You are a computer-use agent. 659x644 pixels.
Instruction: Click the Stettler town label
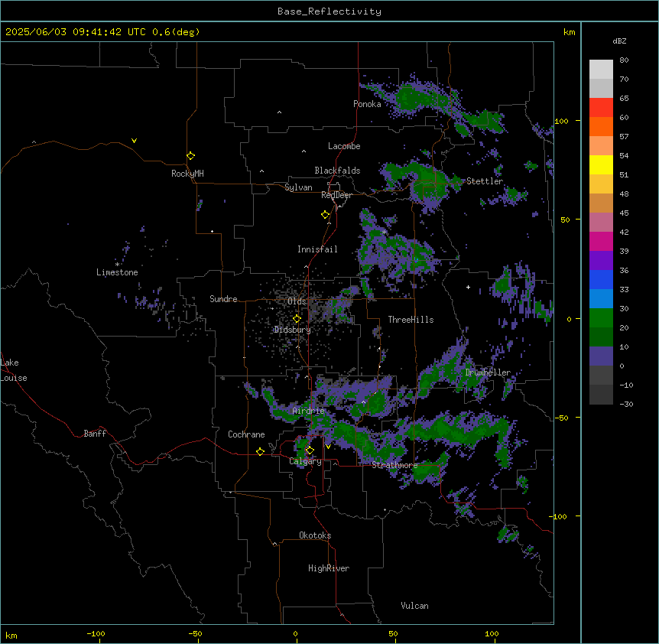click(x=485, y=181)
